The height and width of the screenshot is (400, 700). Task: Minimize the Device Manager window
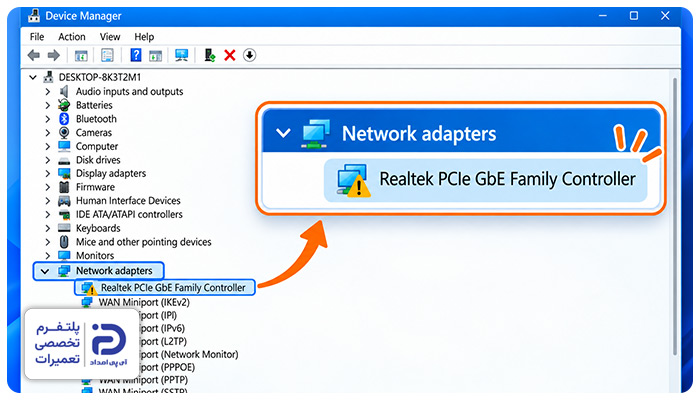tap(603, 16)
